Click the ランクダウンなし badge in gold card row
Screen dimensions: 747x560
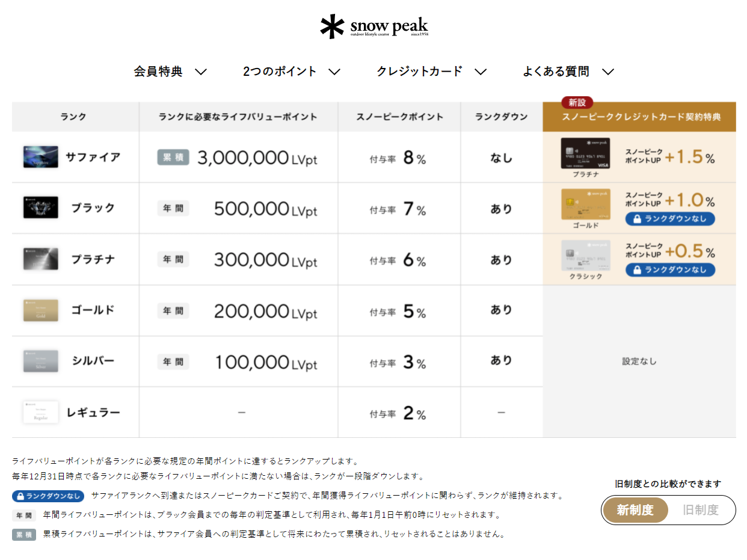click(670, 219)
